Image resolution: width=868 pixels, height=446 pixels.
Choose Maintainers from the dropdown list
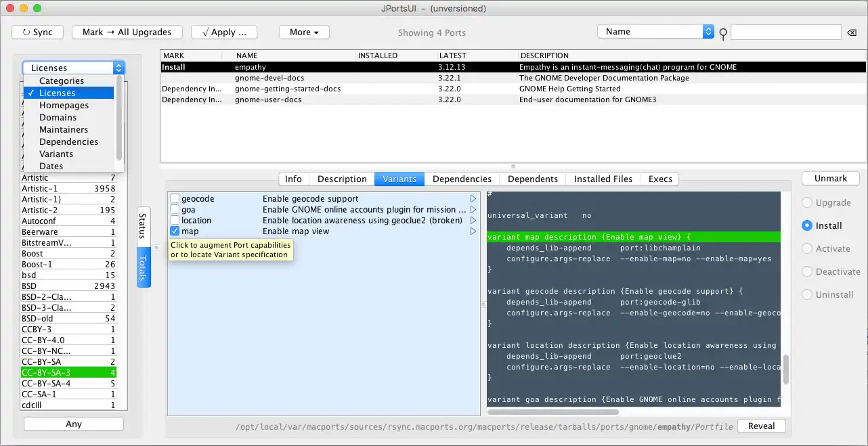click(70, 129)
